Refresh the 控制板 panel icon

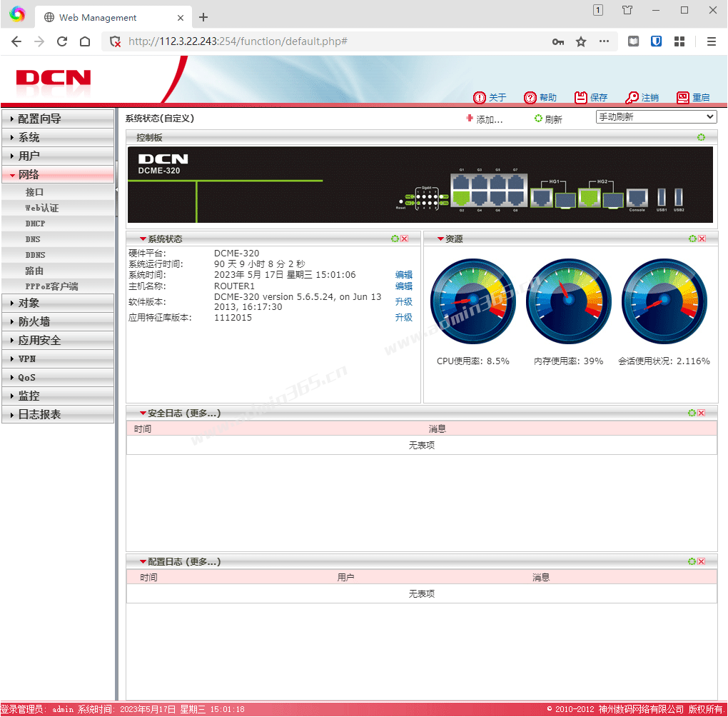(701, 137)
